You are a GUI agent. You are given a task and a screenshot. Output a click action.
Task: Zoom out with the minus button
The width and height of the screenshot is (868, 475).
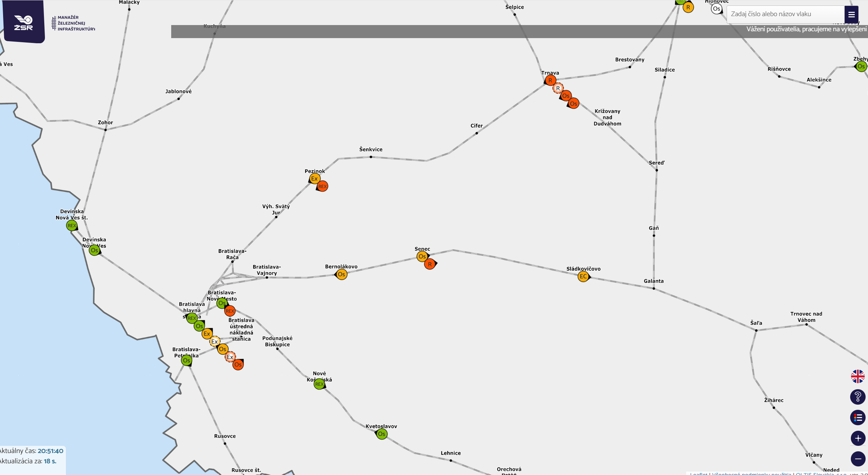(x=857, y=459)
